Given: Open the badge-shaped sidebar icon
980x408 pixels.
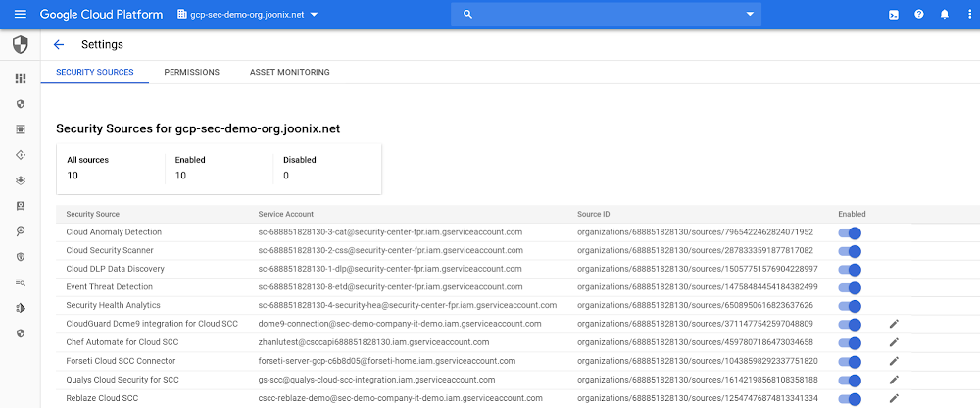Looking at the screenshot, I should point(21,206).
